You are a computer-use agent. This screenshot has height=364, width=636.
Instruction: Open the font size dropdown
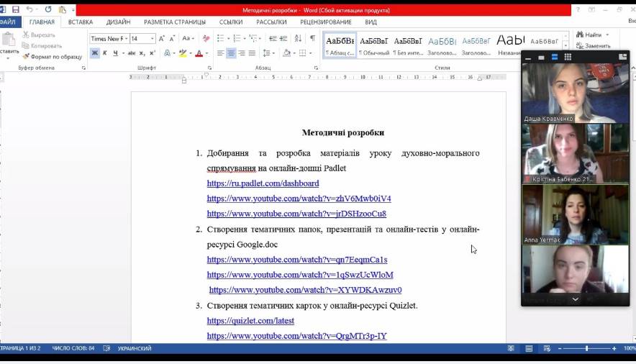(152, 39)
